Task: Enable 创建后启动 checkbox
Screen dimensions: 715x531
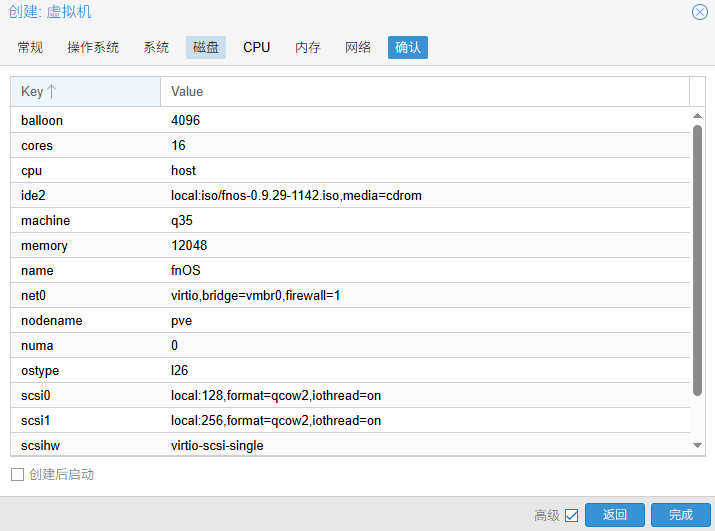Action: [x=17, y=474]
